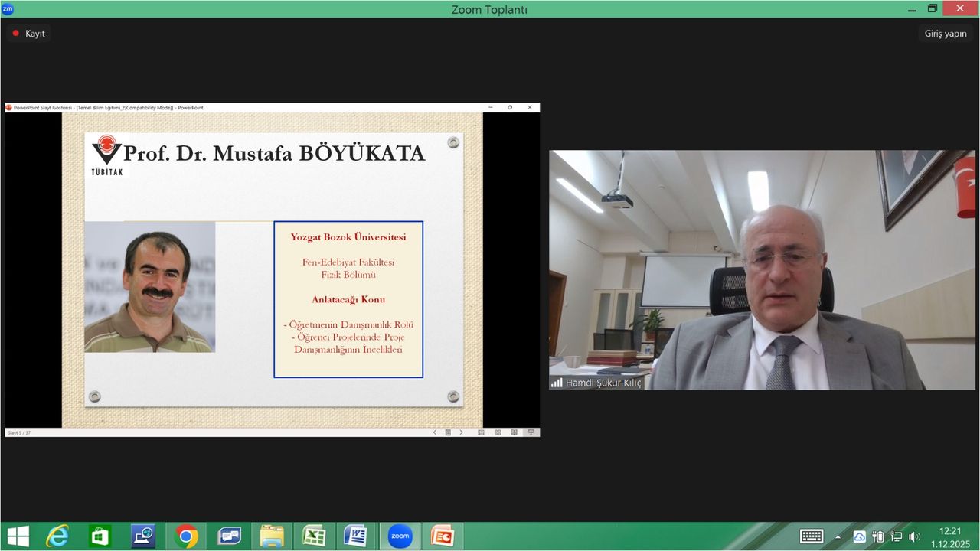Open Zoom from the taskbar
980x551 pixels.
[400, 536]
